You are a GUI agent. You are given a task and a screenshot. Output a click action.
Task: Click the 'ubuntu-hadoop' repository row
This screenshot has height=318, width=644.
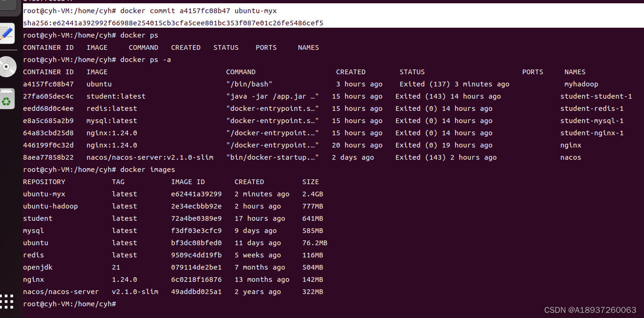pos(173,206)
